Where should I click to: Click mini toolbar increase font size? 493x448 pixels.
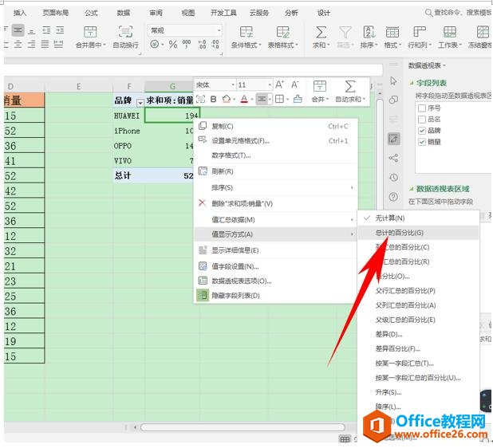(279, 84)
